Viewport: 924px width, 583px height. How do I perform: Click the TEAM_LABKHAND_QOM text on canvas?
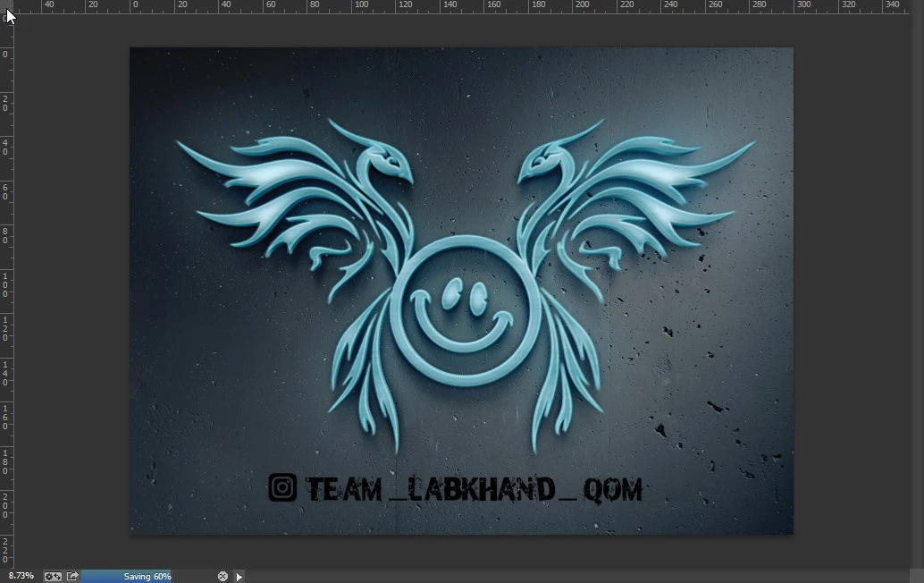pyautogui.click(x=474, y=489)
